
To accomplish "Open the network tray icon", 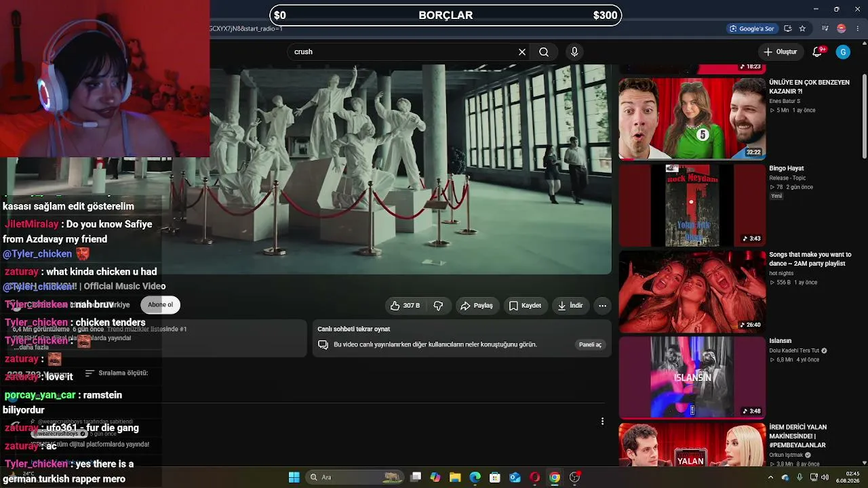I will pos(814,477).
